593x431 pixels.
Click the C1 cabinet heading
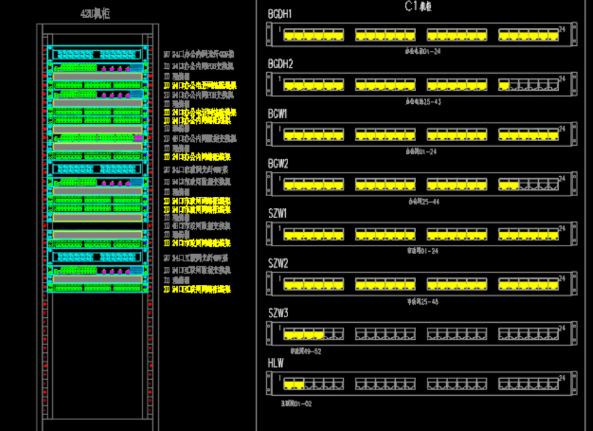point(418,6)
